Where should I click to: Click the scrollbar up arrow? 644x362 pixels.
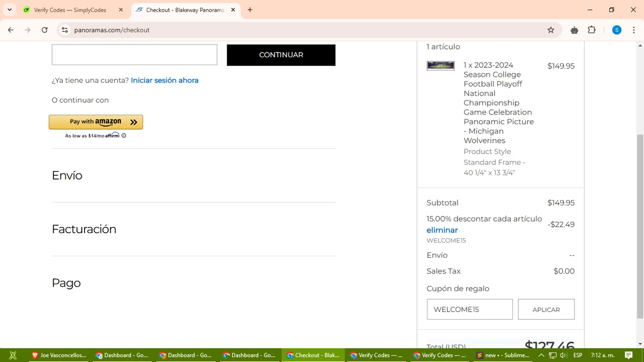point(640,45)
